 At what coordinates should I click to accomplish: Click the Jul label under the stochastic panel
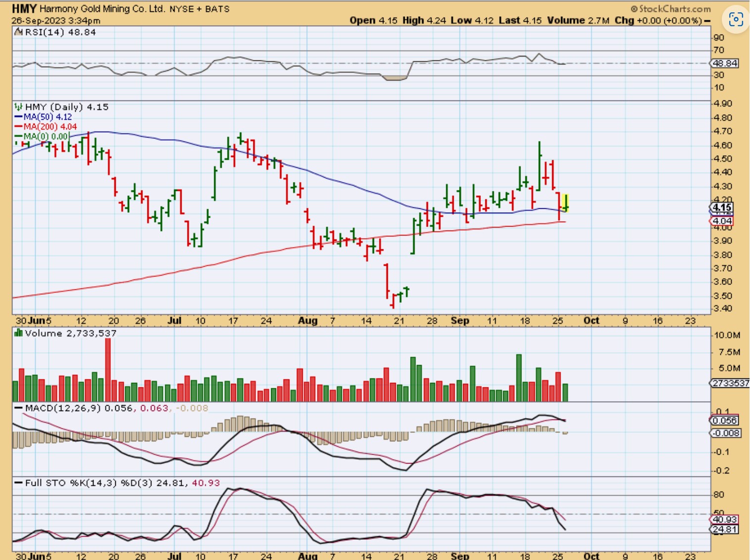tap(174, 556)
